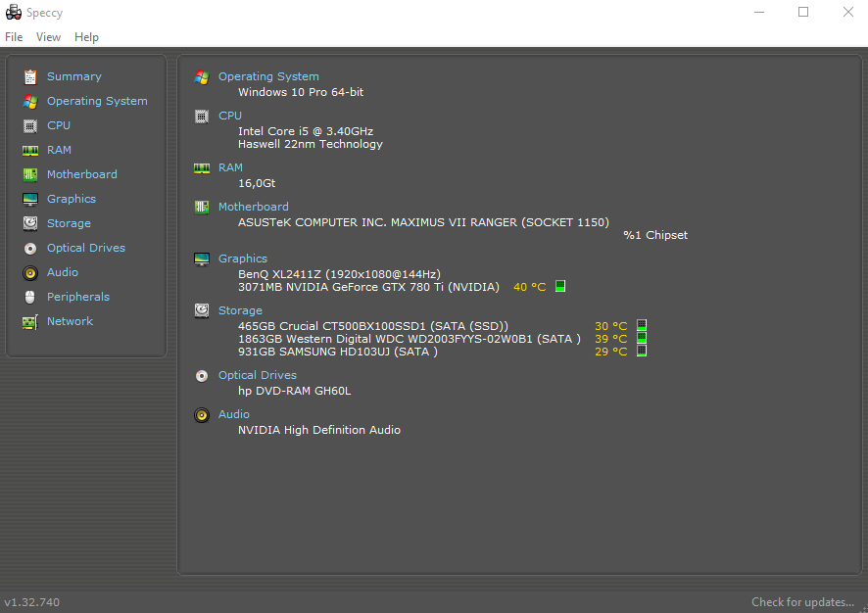Click the Summary clipboard icon in sidebar

click(30, 77)
